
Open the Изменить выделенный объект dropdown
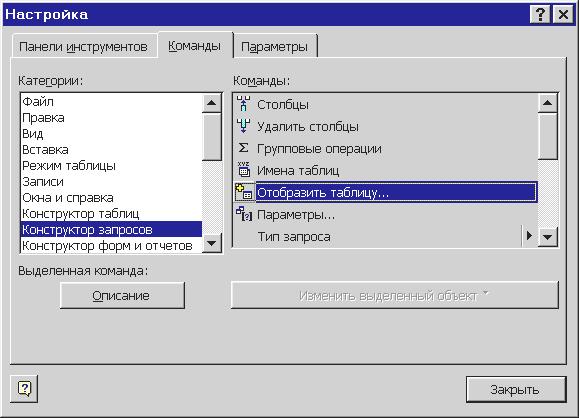(394, 295)
